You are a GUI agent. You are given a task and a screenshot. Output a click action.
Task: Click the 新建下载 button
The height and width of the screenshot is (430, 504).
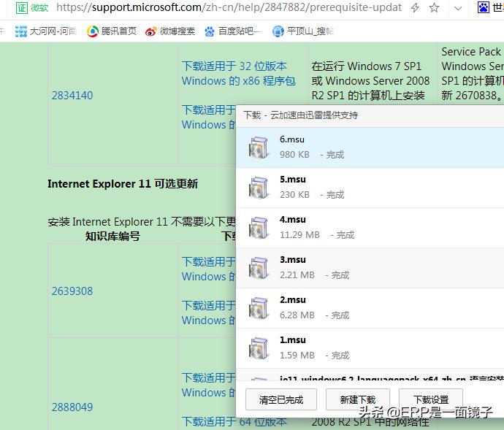click(358, 399)
